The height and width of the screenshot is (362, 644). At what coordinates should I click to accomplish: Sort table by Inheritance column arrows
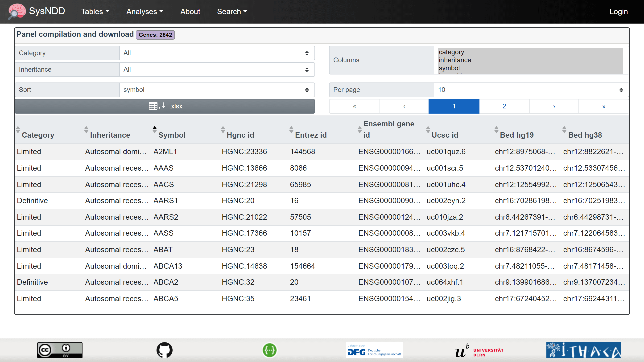click(86, 129)
